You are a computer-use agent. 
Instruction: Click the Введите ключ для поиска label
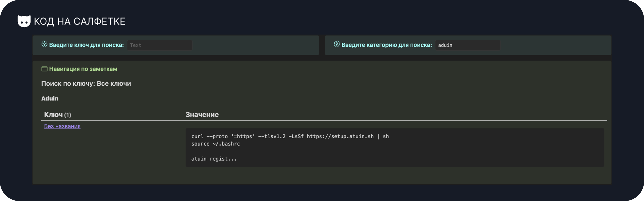point(86,45)
